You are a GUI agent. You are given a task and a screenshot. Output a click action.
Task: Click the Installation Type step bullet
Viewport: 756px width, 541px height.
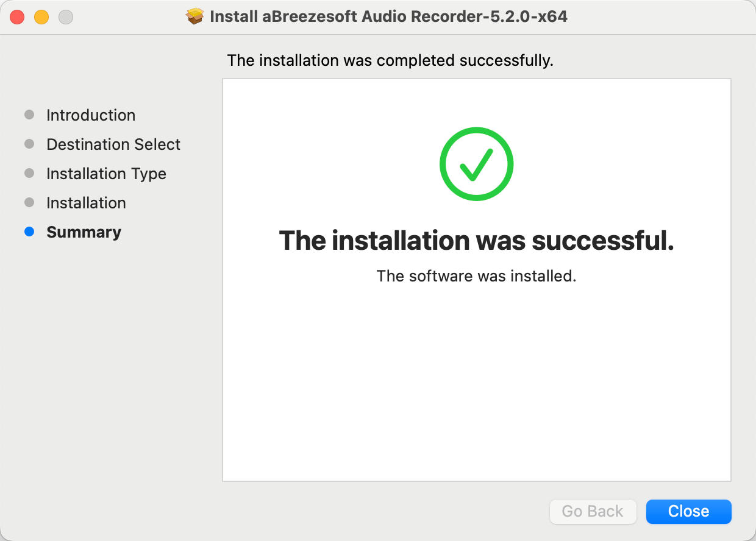click(29, 173)
